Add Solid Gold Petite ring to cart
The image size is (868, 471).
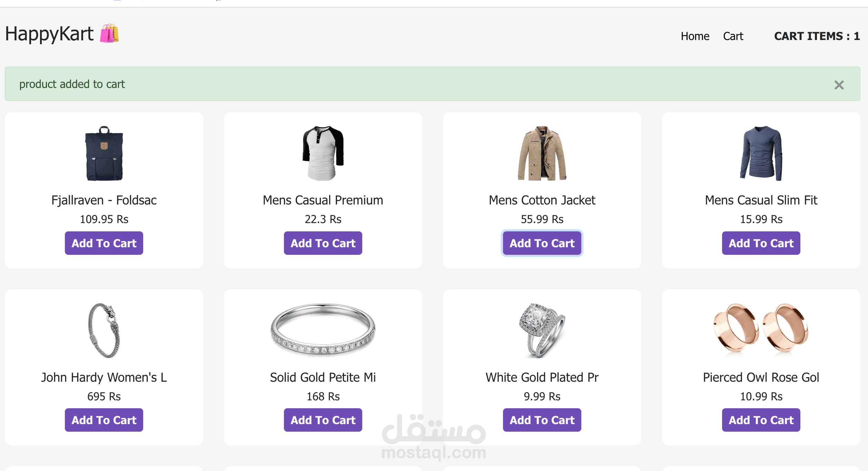(323, 420)
